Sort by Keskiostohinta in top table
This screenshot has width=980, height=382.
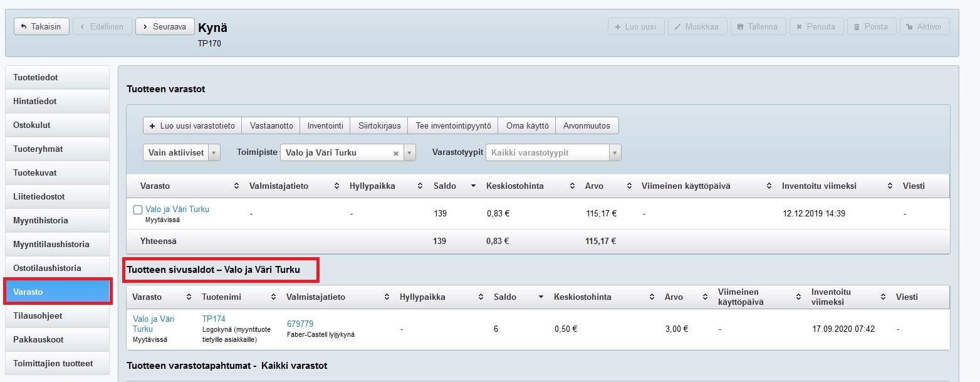coord(572,186)
